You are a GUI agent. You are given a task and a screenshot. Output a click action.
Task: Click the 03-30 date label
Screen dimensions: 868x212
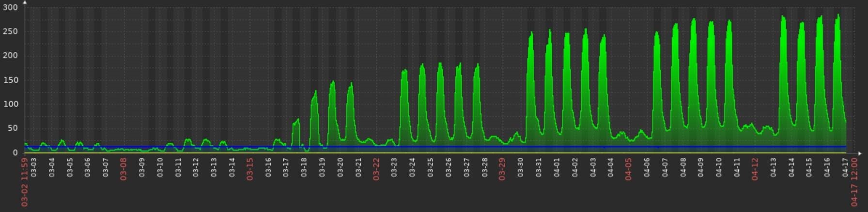520,167
